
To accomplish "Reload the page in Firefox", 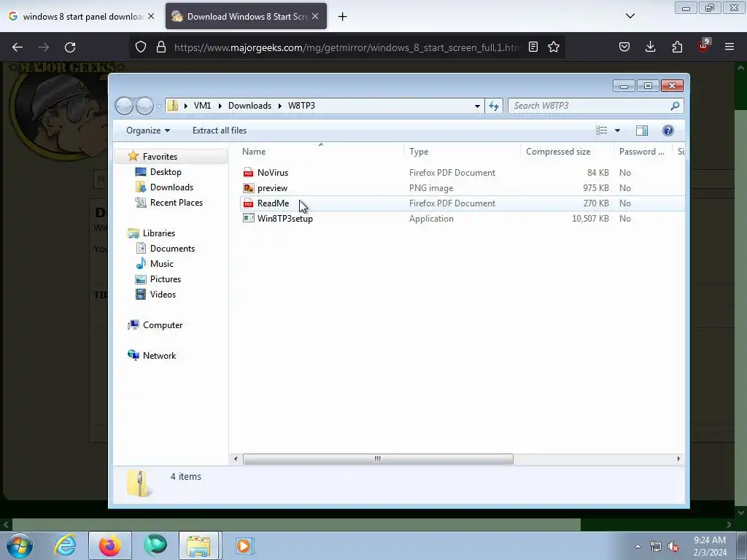I will pyautogui.click(x=70, y=47).
